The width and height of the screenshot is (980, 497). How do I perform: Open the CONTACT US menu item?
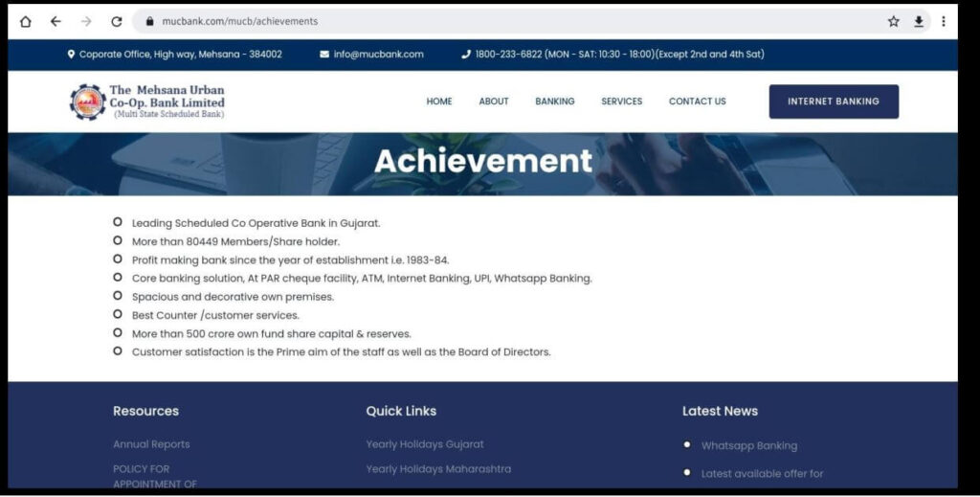(698, 102)
